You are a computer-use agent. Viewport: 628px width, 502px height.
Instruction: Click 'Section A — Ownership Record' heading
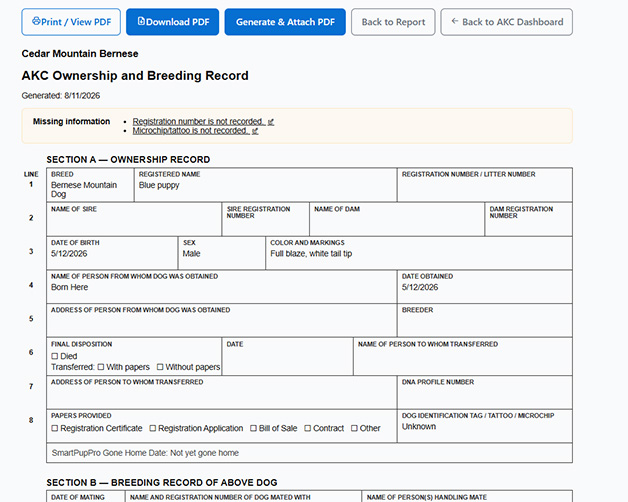pos(128,159)
